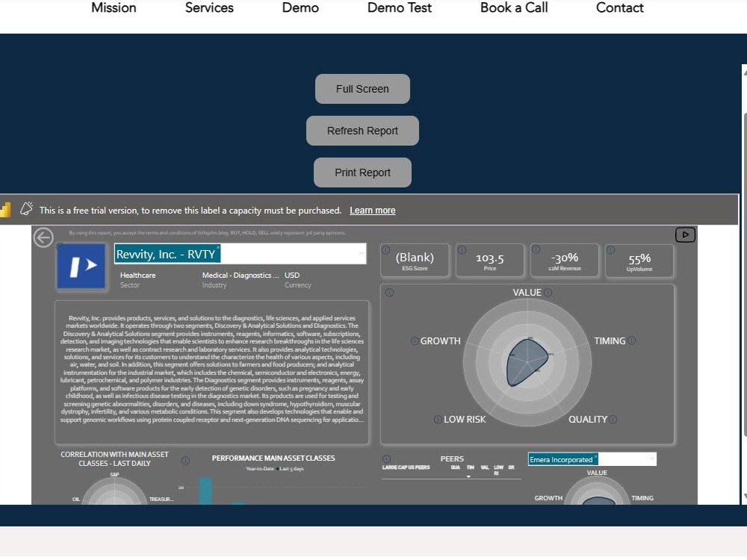Click the info icon next to GROWTH

[415, 341]
